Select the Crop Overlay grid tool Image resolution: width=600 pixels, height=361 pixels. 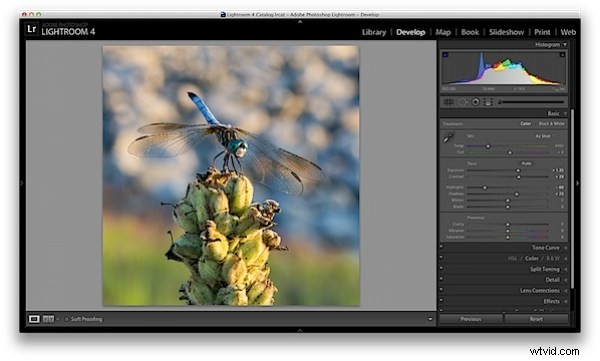tap(448, 102)
